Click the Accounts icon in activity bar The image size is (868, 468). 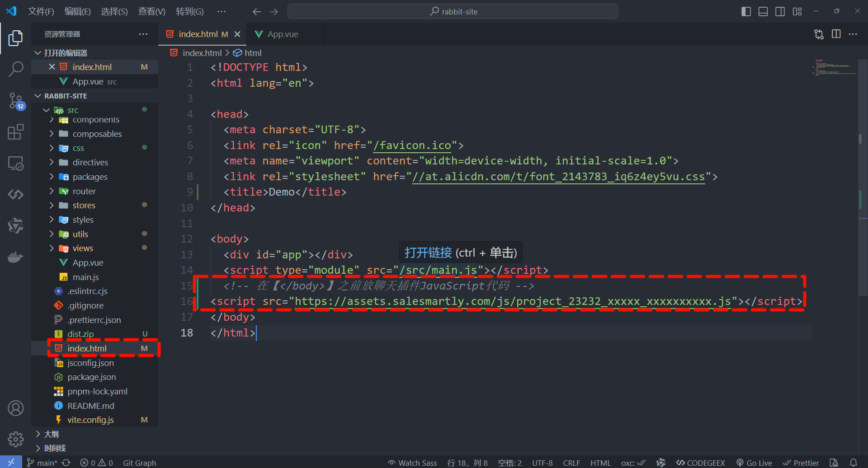point(16,408)
